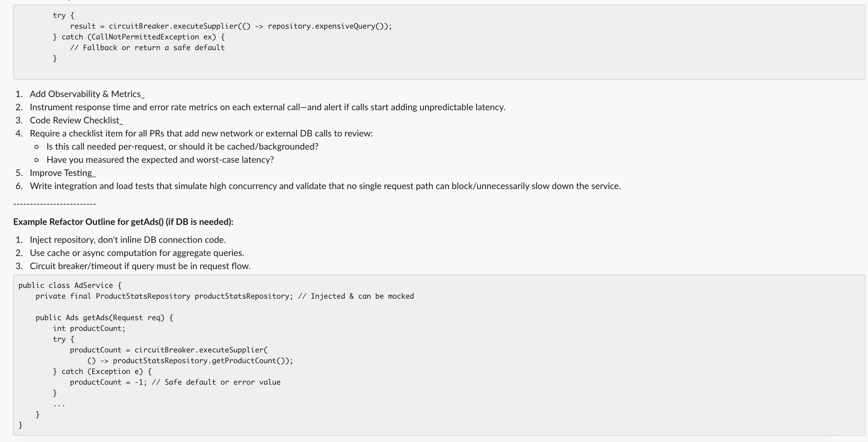Click the bullet 'Have you measured the expected' latency
Viewport: 868px width, 442px height.
point(160,160)
